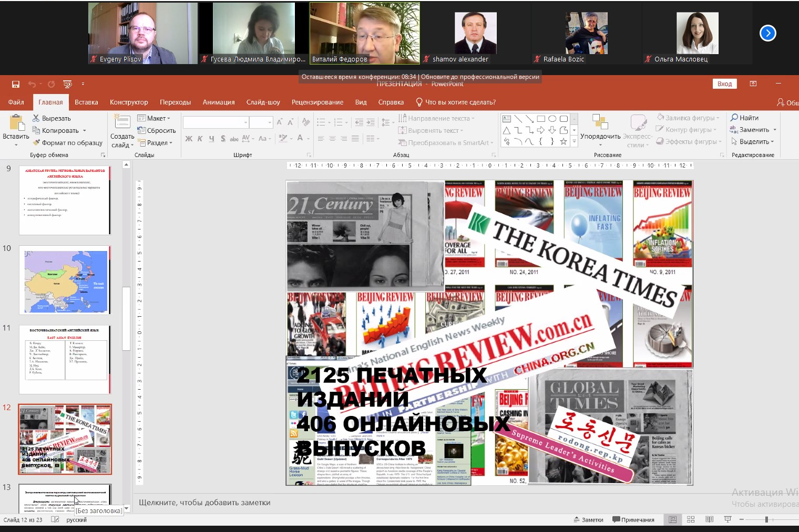This screenshot has width=799, height=532.
Task: Open Экспресс-стили quick styles
Action: coord(638,131)
